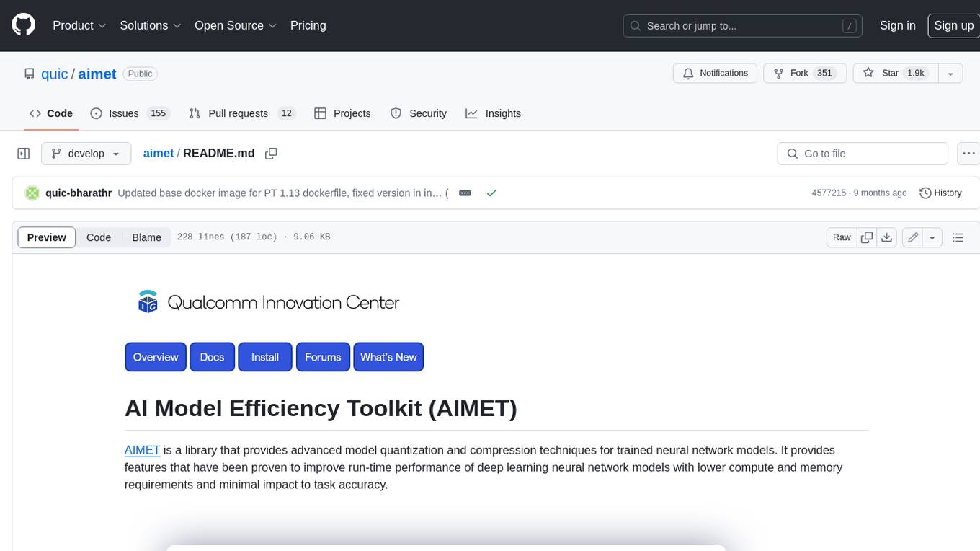Switch to Code view
The width and height of the screenshot is (980, 551).
[99, 237]
